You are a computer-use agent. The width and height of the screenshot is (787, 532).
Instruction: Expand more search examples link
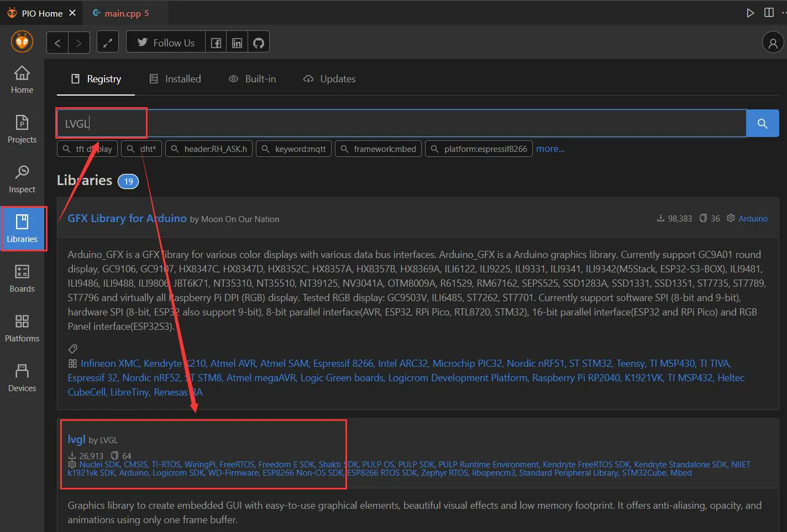pos(550,149)
